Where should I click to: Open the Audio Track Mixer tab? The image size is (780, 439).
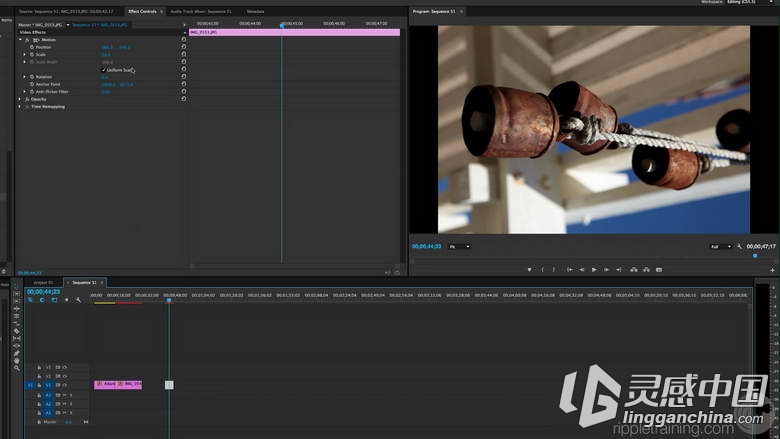click(201, 11)
